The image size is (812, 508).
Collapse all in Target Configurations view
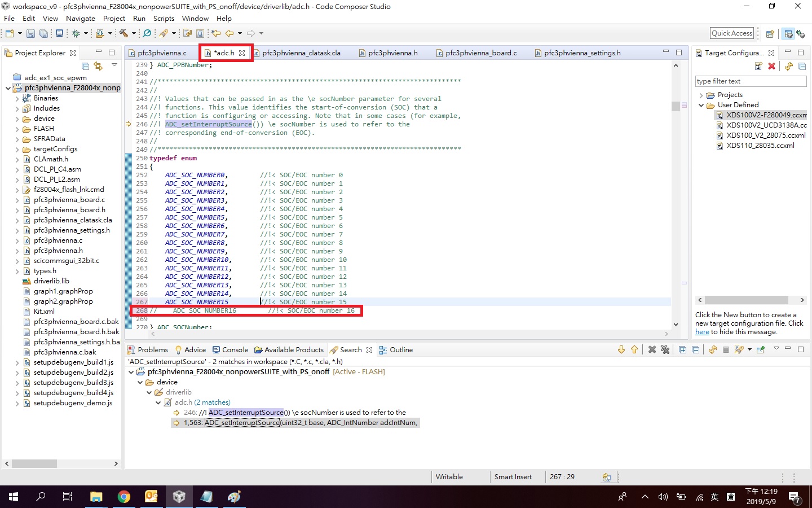point(802,66)
